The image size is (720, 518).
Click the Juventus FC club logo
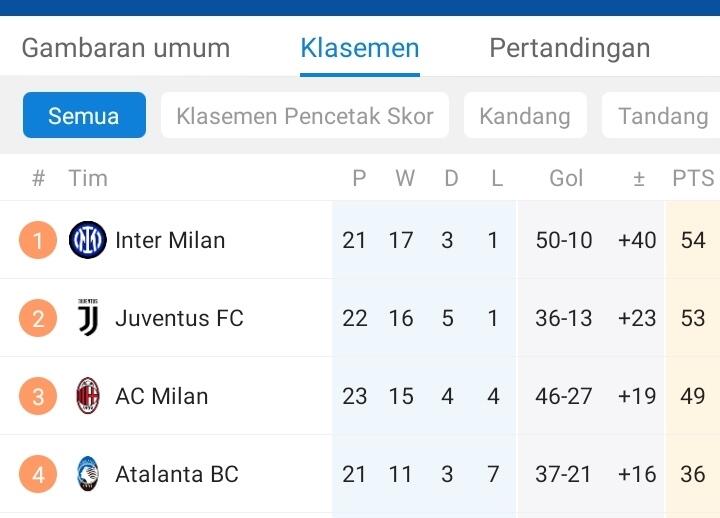coord(88,318)
